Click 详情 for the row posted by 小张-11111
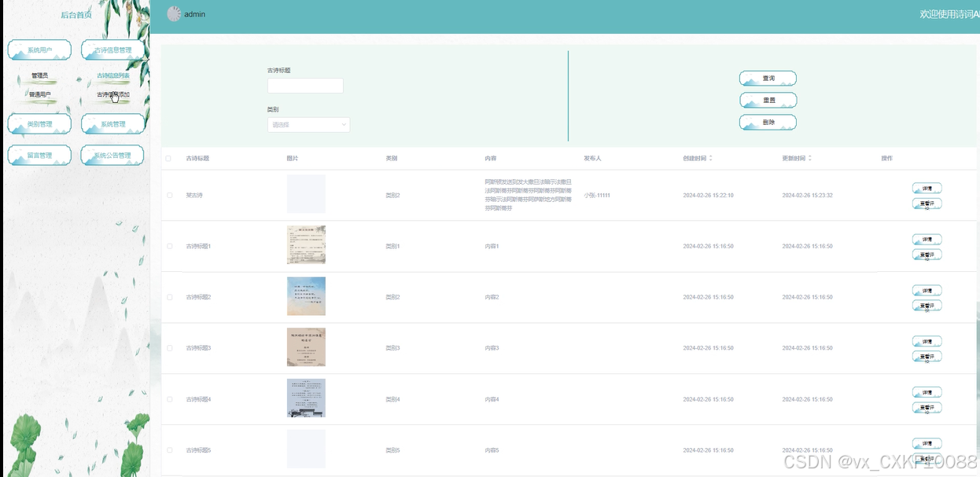 tap(927, 189)
